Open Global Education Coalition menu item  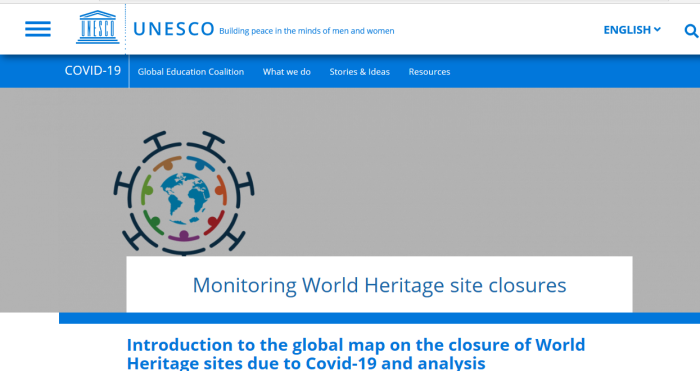click(191, 72)
